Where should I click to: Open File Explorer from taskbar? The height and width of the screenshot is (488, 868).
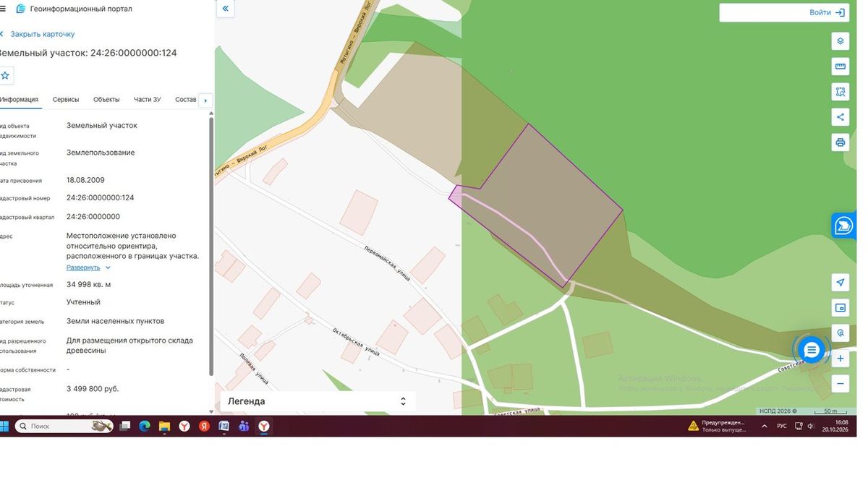pyautogui.click(x=164, y=427)
